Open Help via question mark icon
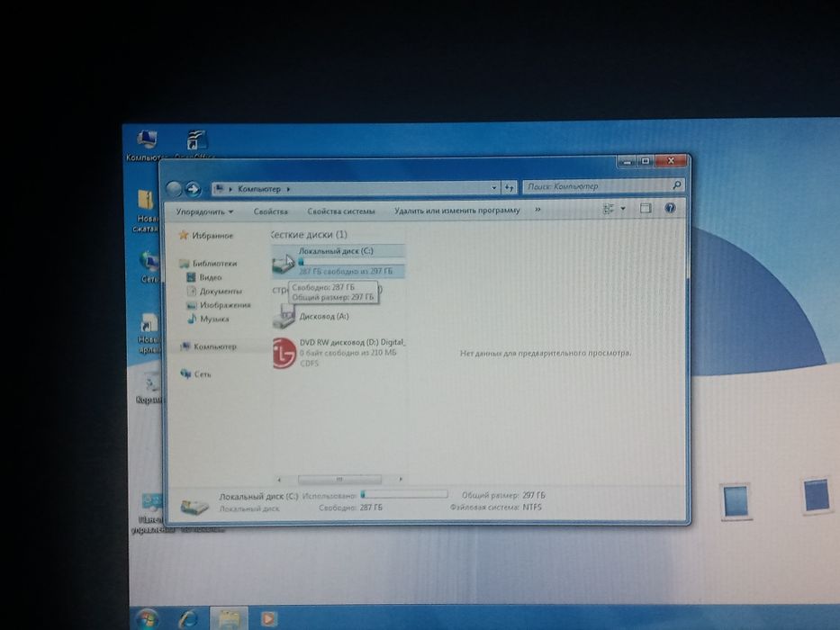840x630 pixels. coord(670,209)
